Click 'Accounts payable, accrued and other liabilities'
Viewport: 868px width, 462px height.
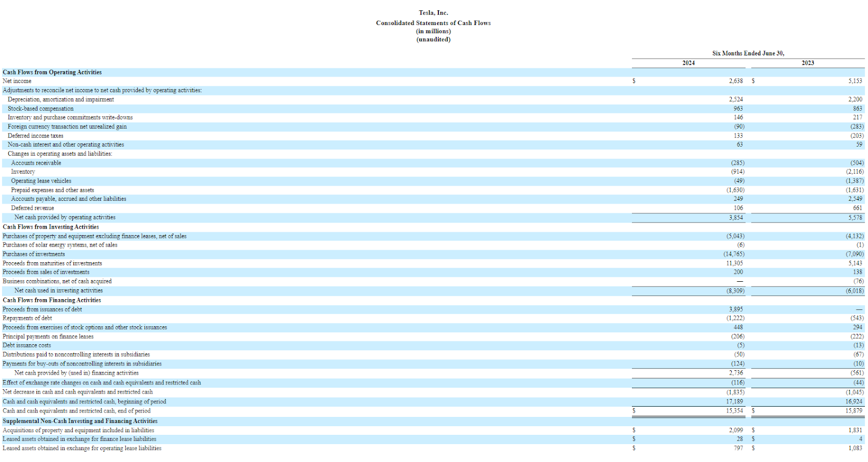[x=68, y=199]
